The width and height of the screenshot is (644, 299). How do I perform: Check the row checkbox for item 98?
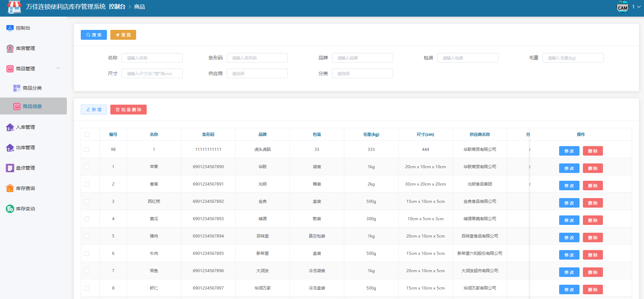click(x=87, y=149)
